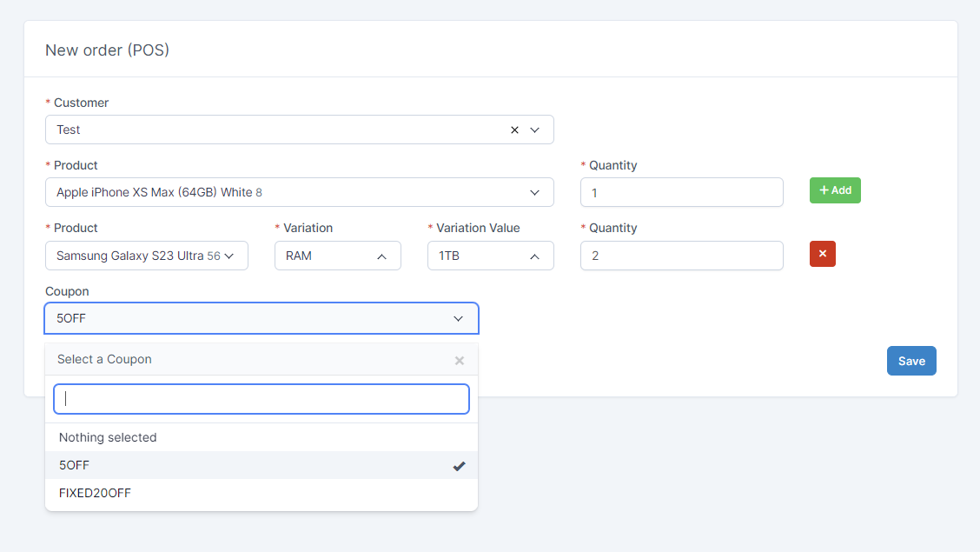This screenshot has height=552, width=980.
Task: Click the chevron arrow in the Customer field
Action: [535, 130]
